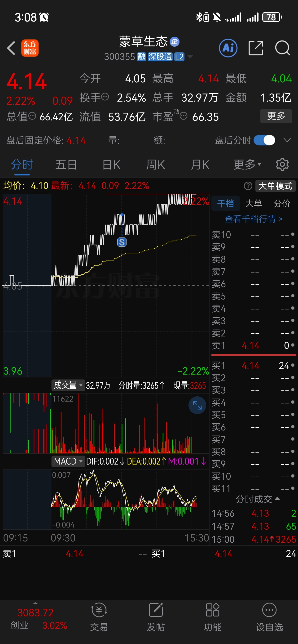This screenshot has height=644, width=298.
Task: Open stock search magnifier
Action: click(x=283, y=48)
